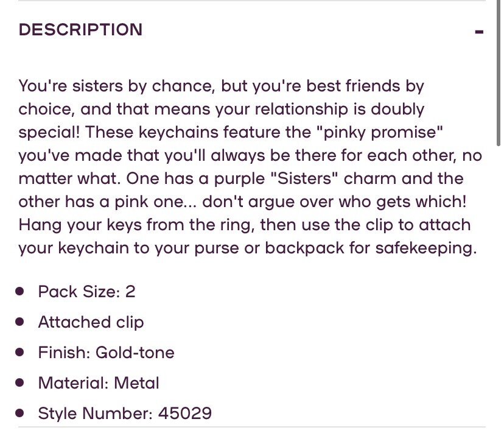Click the bullet dot beside Attached clip
Viewport: 504px width, 444px height.
20,322
